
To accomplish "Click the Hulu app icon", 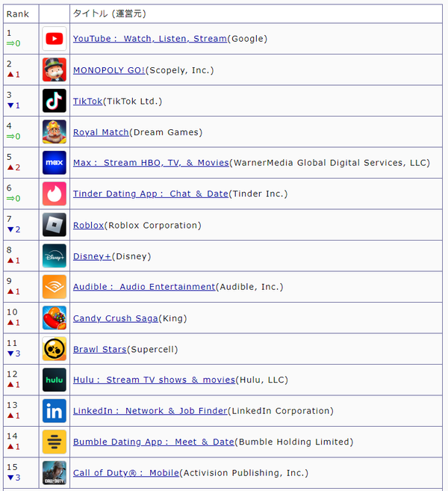I will 54,380.
